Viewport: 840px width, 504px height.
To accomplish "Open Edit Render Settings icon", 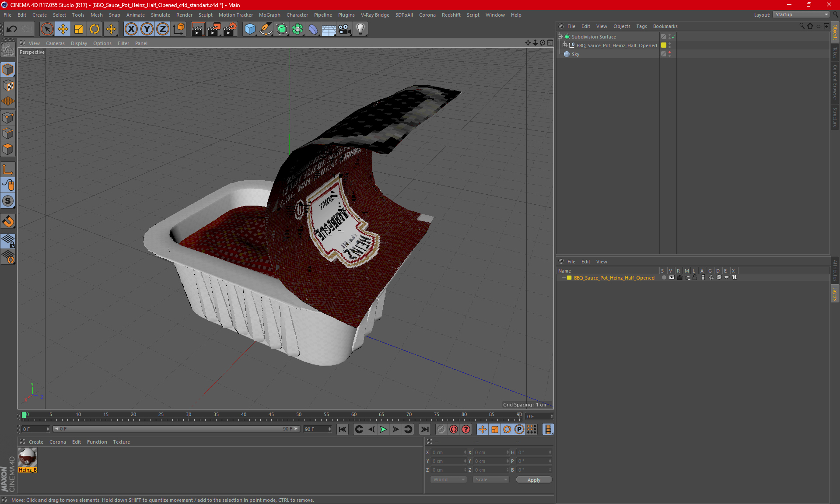I will coord(230,29).
